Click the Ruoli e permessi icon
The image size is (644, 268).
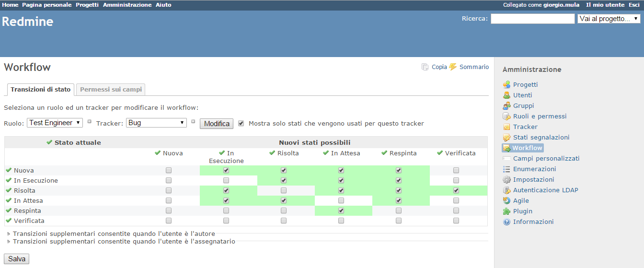pyautogui.click(x=506, y=116)
